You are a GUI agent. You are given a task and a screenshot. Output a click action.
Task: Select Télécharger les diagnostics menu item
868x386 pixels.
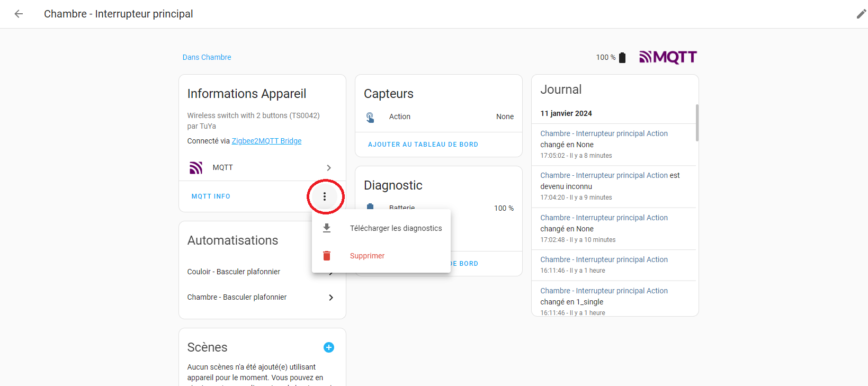point(395,228)
